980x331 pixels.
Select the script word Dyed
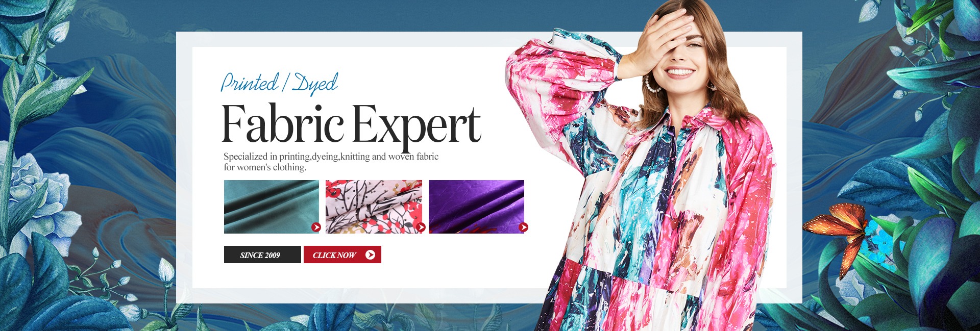coord(315,84)
